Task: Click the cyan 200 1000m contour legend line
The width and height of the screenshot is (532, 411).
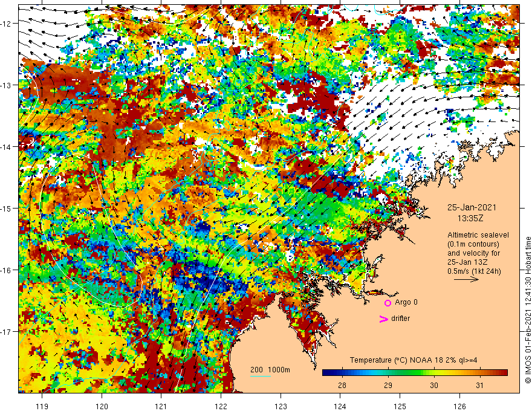Action: click(x=261, y=376)
